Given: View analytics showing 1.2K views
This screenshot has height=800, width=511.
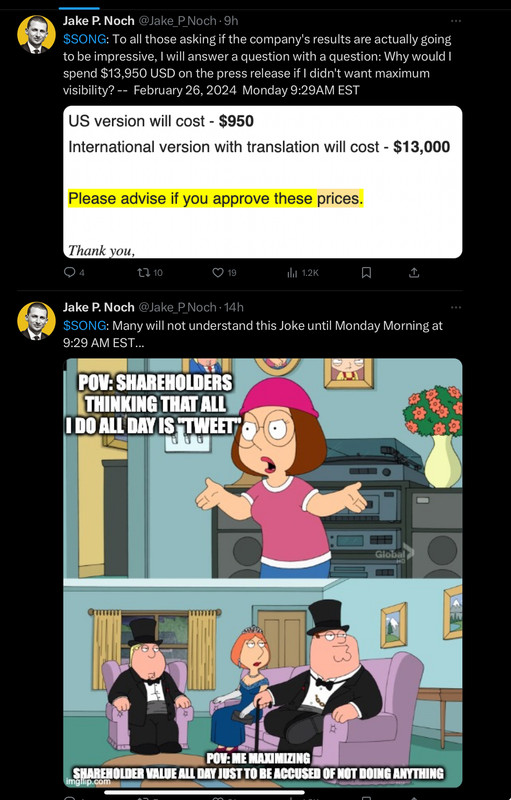Looking at the screenshot, I should pyautogui.click(x=303, y=273).
